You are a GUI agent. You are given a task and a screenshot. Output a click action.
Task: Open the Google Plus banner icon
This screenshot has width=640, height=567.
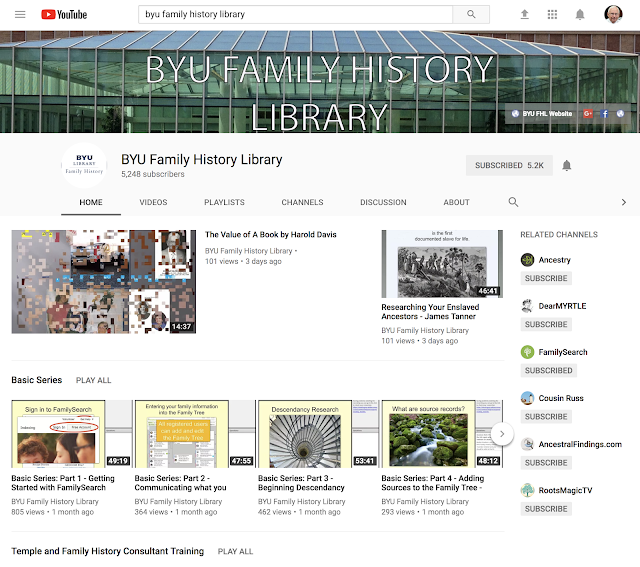(588, 113)
